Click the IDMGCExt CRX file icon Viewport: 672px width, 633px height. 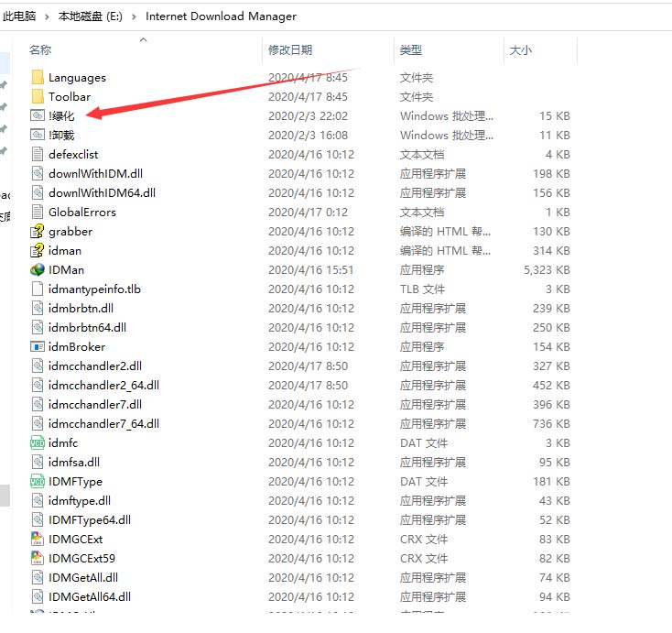click(38, 539)
